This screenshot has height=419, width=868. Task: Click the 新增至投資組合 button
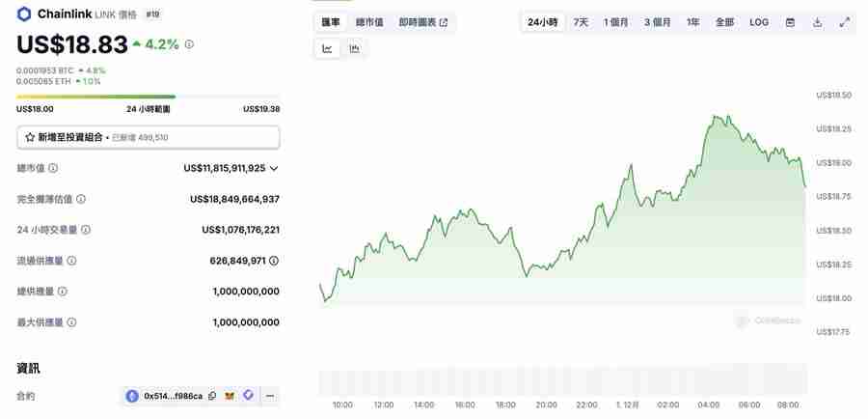(x=149, y=138)
